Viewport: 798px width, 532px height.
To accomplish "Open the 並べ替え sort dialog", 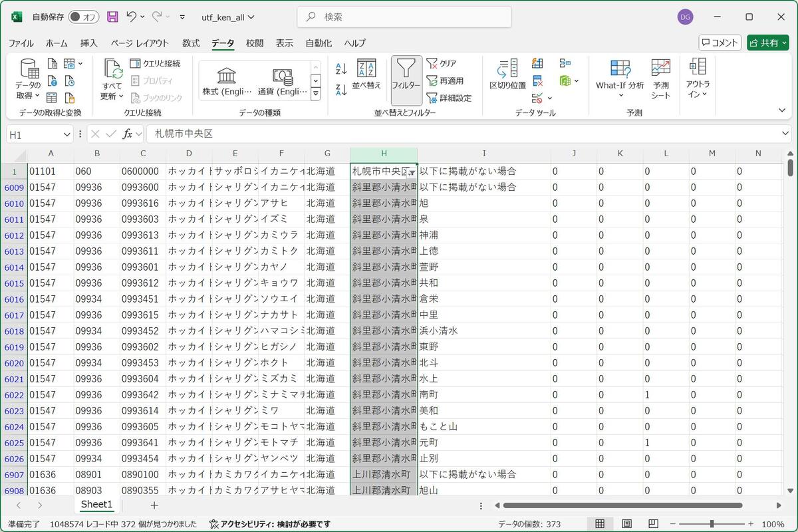I will click(x=366, y=74).
